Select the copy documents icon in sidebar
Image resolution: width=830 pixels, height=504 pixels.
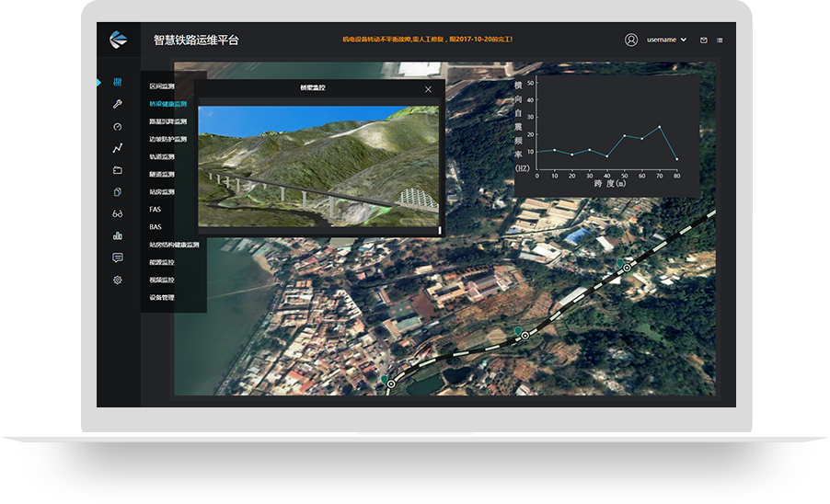pos(118,192)
